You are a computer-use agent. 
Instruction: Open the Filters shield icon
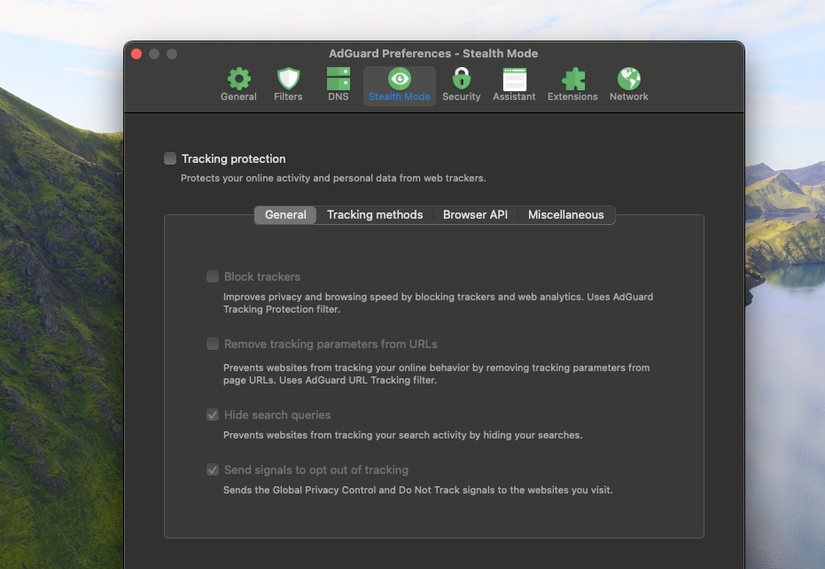point(288,79)
